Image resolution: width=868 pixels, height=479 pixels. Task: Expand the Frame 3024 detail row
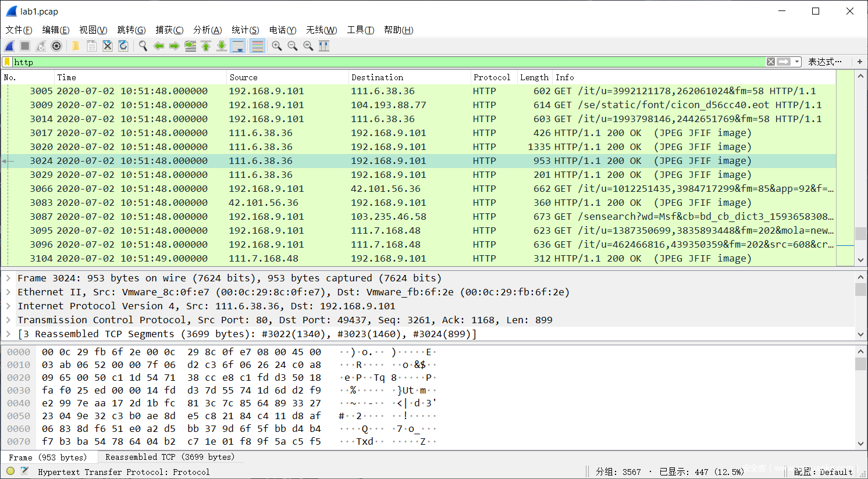click(x=8, y=278)
